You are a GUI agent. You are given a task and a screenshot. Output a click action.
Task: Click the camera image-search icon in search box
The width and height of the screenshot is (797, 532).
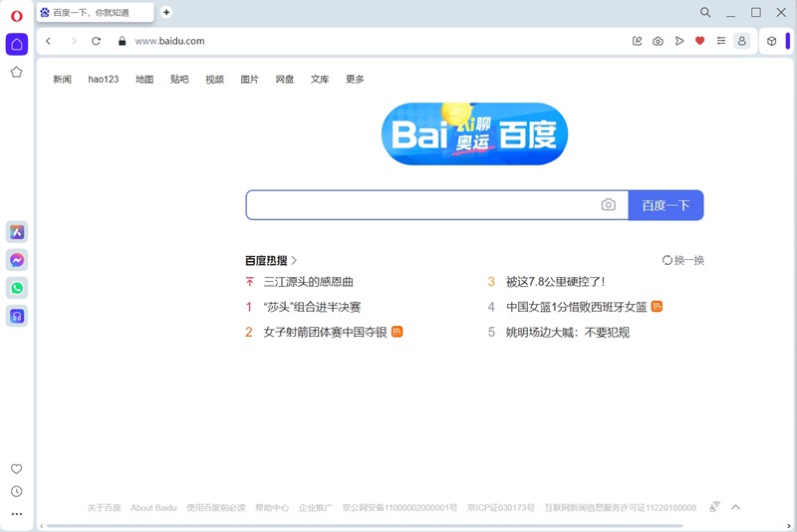coord(608,205)
